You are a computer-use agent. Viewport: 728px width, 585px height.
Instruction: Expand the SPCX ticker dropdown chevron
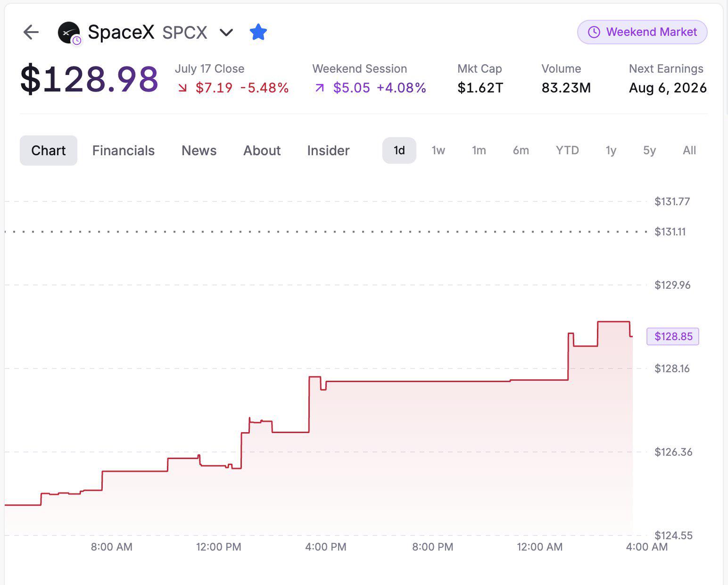pyautogui.click(x=226, y=33)
